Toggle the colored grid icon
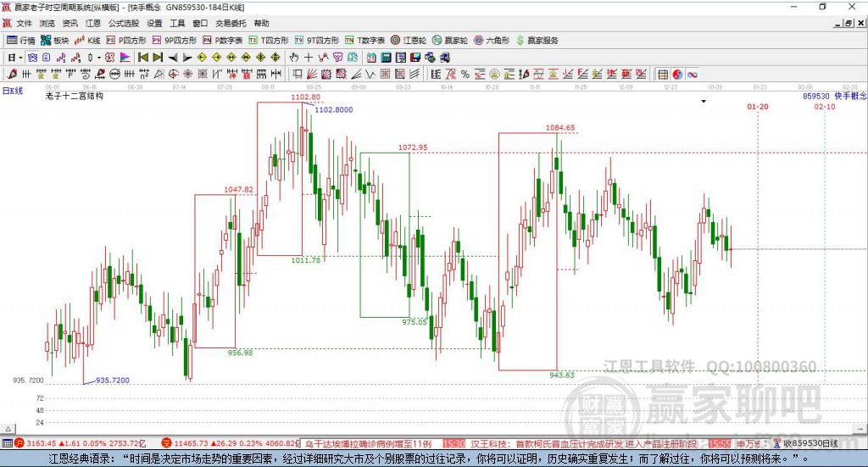 [663, 74]
